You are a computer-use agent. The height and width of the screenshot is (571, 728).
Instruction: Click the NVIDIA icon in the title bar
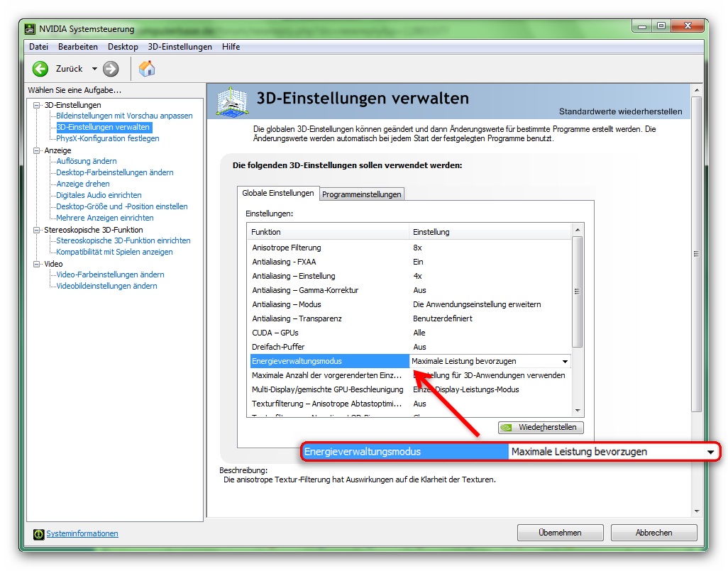(30, 29)
